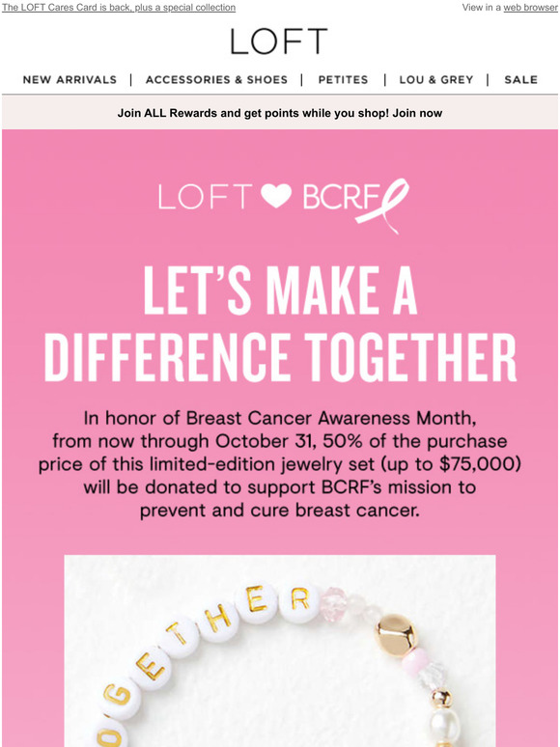Click the Breast Cancer Awareness paragraph
This screenshot has height=747, width=560.
pyautogui.click(x=280, y=464)
